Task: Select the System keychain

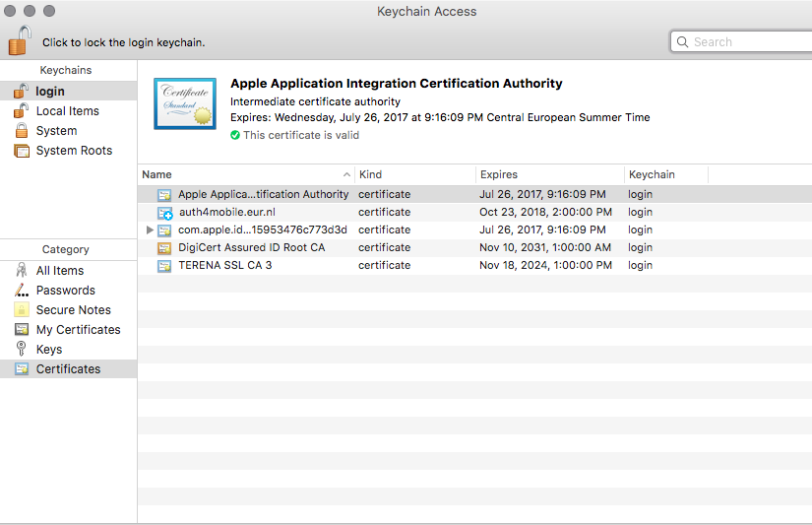Action: (56, 131)
